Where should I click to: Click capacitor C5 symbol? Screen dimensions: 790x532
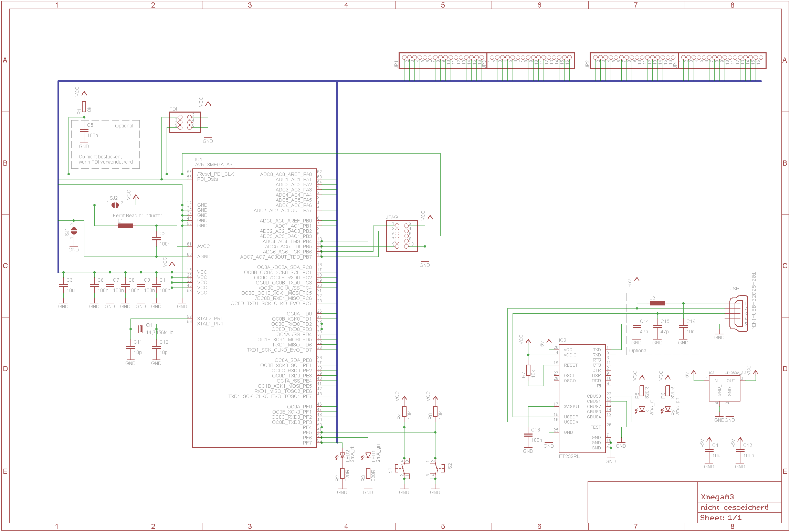pyautogui.click(x=84, y=130)
